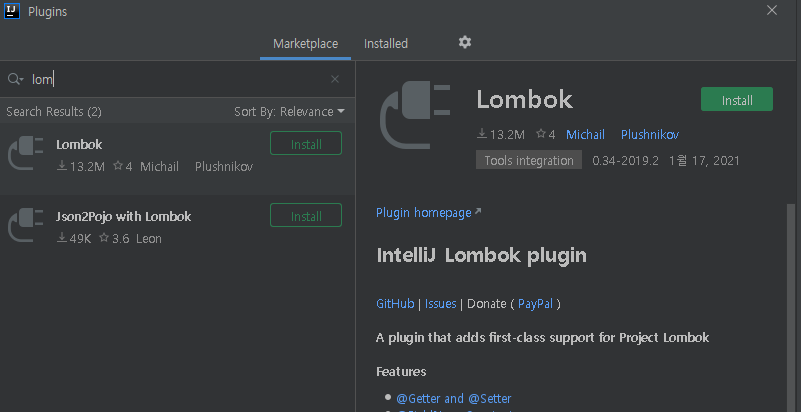The image size is (801, 412).
Task: Close the Plugins dialog
Action: [771, 10]
